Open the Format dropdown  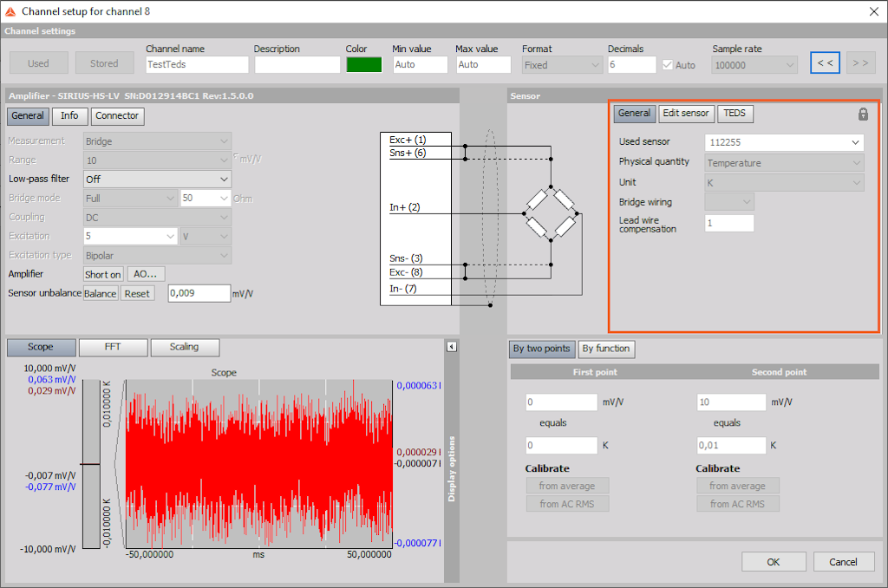(x=562, y=65)
